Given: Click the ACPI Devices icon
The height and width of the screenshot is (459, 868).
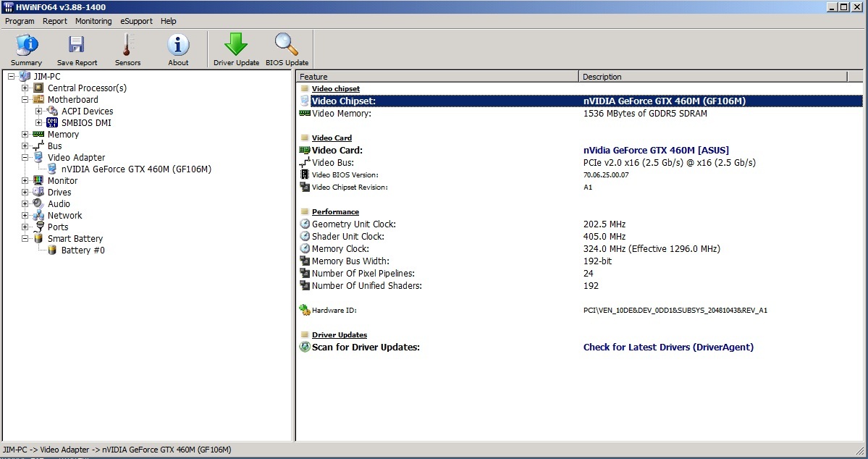Looking at the screenshot, I should pyautogui.click(x=52, y=111).
